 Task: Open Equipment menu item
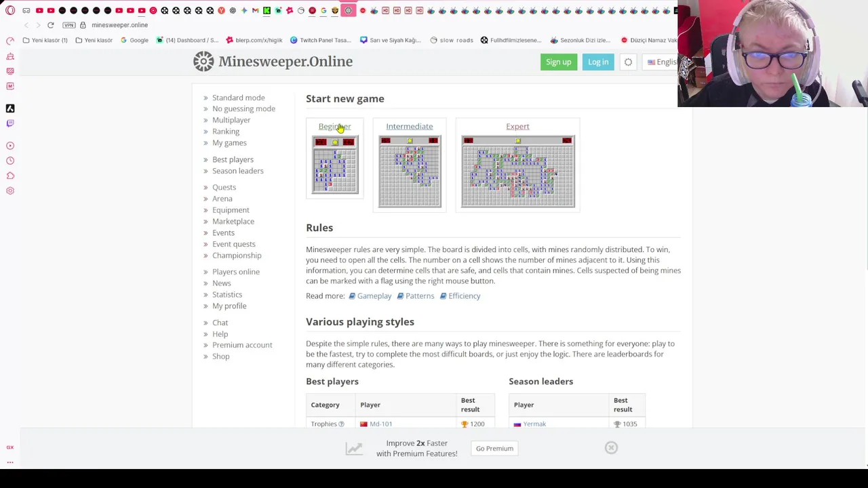(231, 210)
